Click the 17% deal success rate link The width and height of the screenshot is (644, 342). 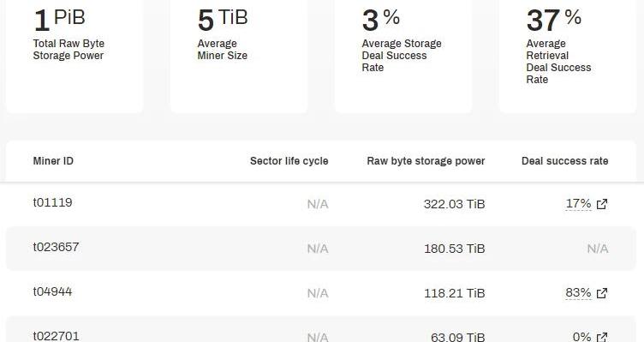point(578,203)
